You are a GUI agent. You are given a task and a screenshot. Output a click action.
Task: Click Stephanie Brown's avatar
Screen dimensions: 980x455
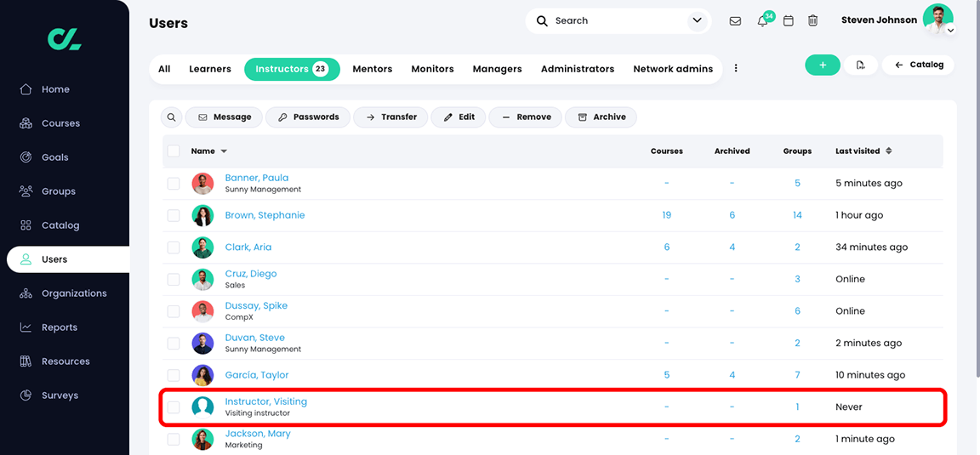(x=202, y=216)
